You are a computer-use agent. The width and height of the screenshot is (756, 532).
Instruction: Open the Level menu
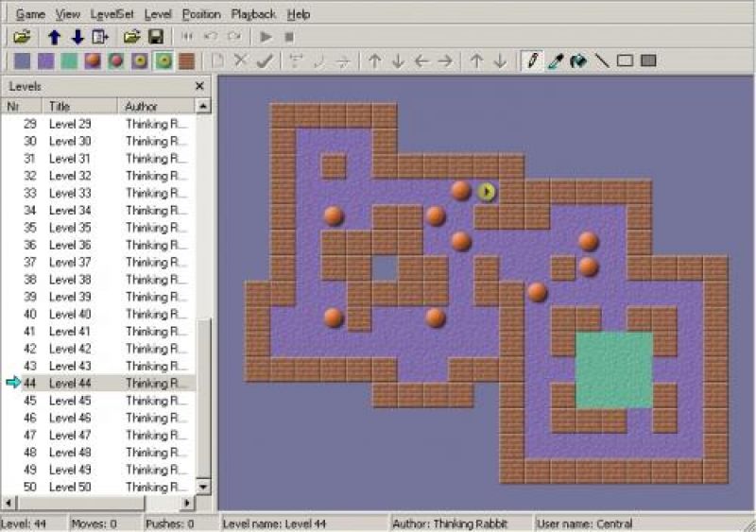click(158, 14)
